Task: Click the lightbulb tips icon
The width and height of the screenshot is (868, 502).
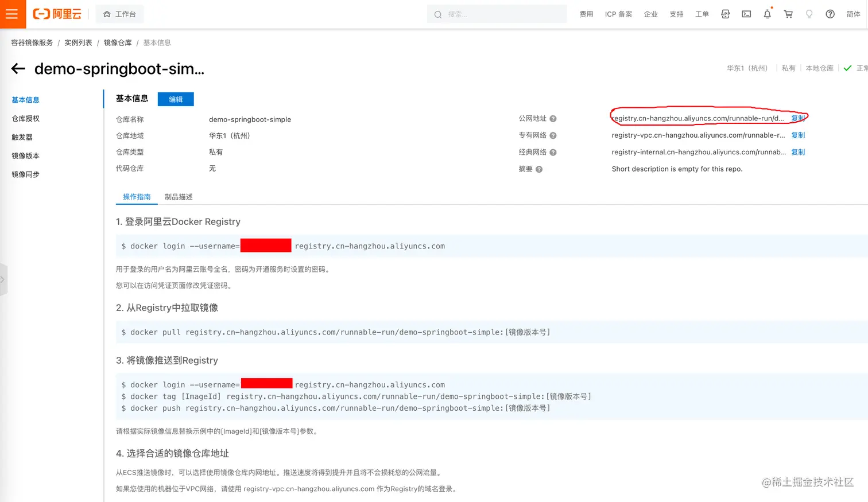Action: pyautogui.click(x=809, y=14)
